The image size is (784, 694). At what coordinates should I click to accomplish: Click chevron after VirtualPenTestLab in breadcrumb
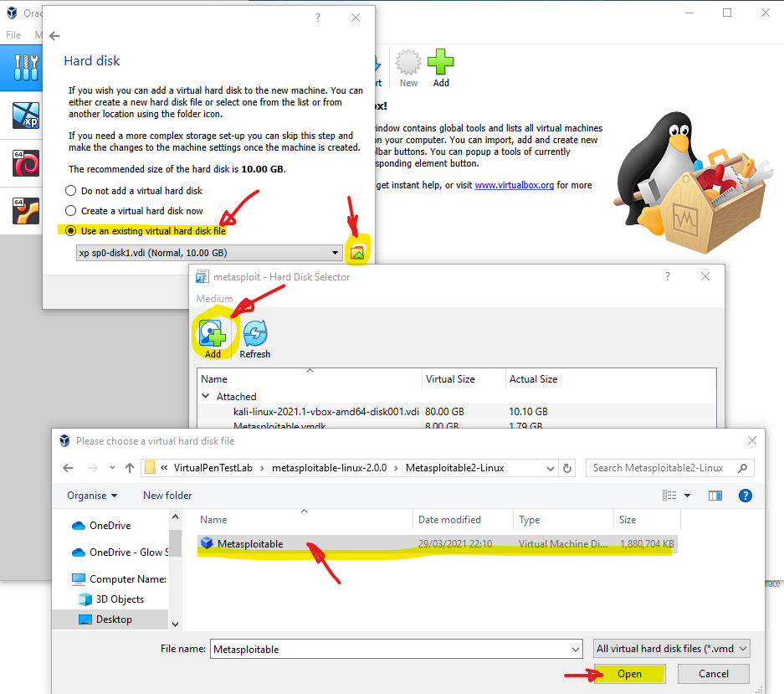tap(262, 468)
